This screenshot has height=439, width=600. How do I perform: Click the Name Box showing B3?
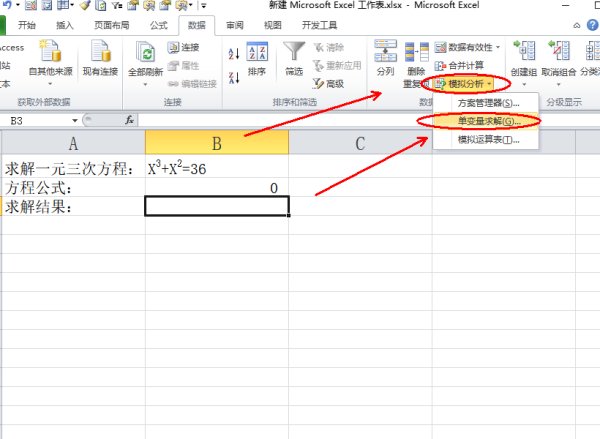point(36,121)
